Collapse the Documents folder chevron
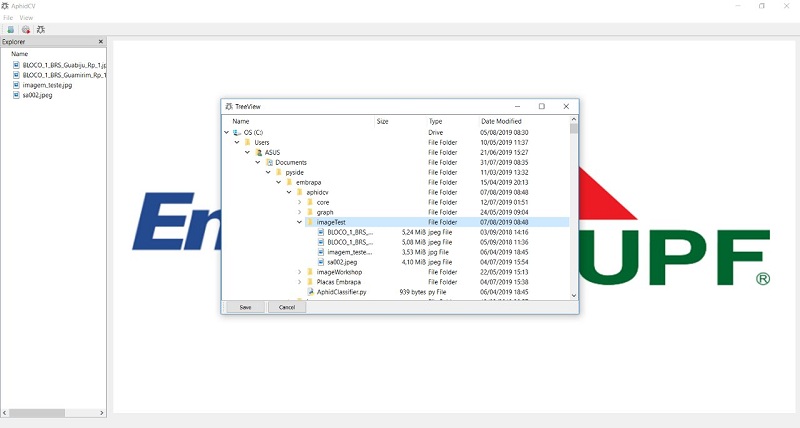800x428 pixels. point(258,162)
